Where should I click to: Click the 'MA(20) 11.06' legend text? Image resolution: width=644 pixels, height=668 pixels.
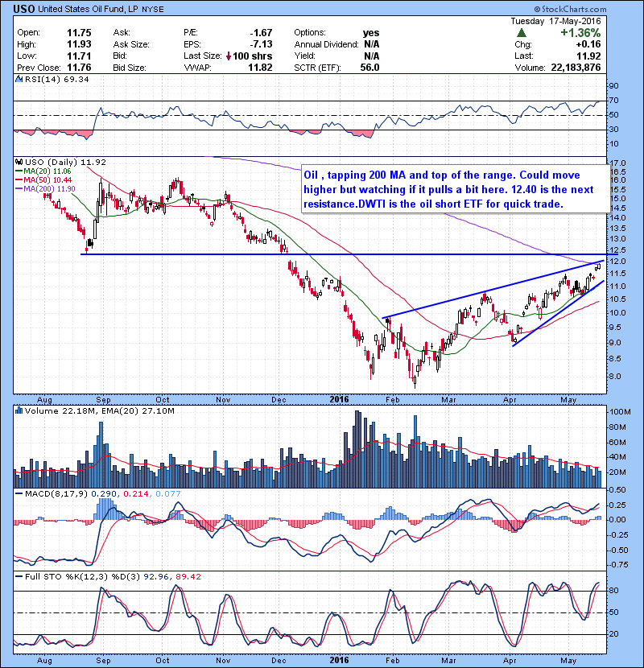tap(47, 171)
